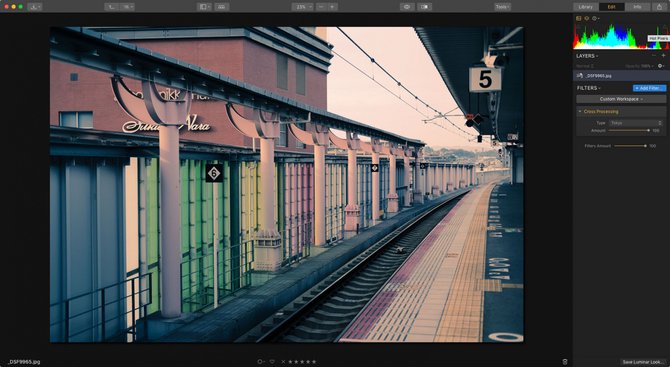
Task: Click the X reject flag icon
Action: click(x=283, y=362)
